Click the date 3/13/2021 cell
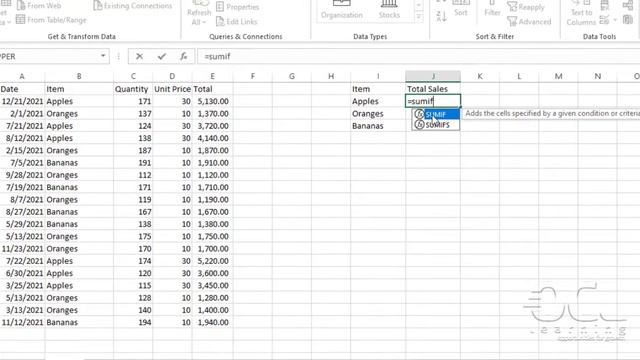 (x=22, y=310)
